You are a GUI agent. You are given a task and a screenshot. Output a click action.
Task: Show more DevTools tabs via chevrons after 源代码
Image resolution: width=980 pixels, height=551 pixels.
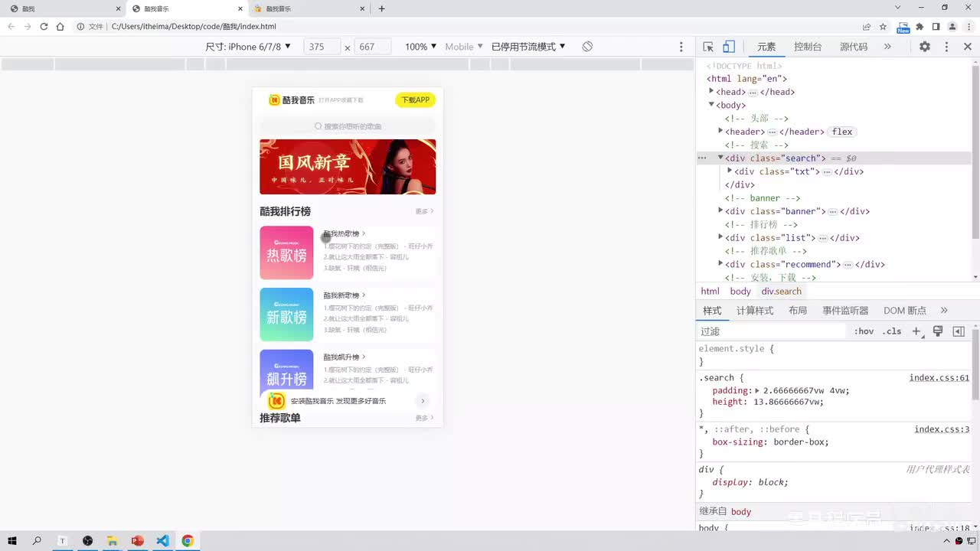point(887,47)
